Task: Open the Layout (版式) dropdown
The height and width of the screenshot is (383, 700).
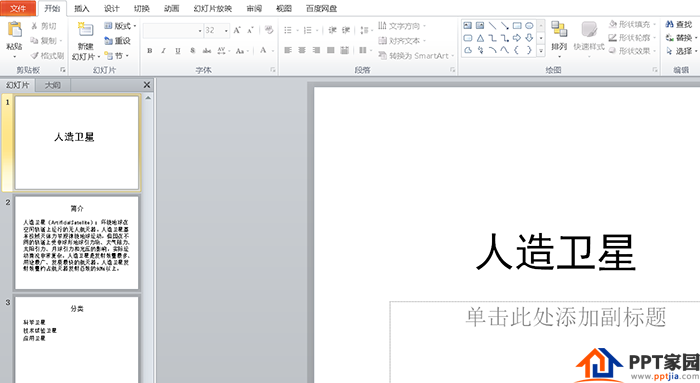Action: pos(120,26)
